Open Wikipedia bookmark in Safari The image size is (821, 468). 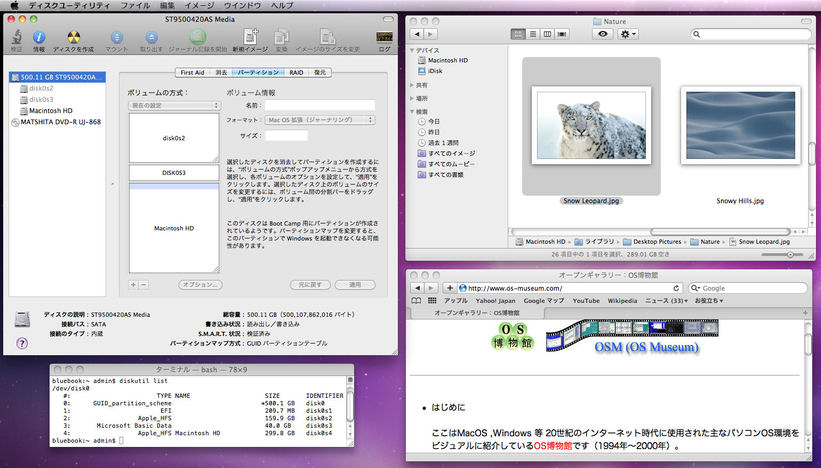point(622,300)
